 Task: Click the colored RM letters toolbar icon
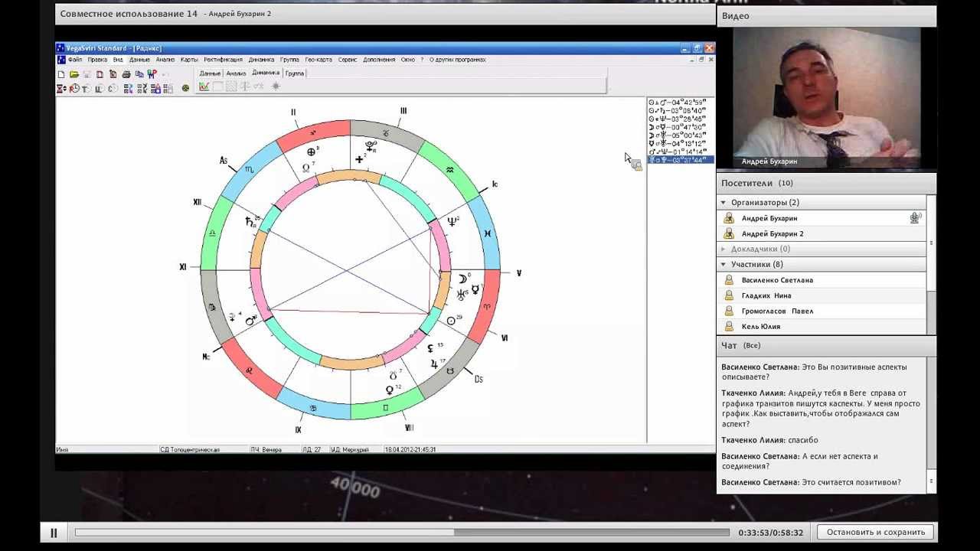152,74
